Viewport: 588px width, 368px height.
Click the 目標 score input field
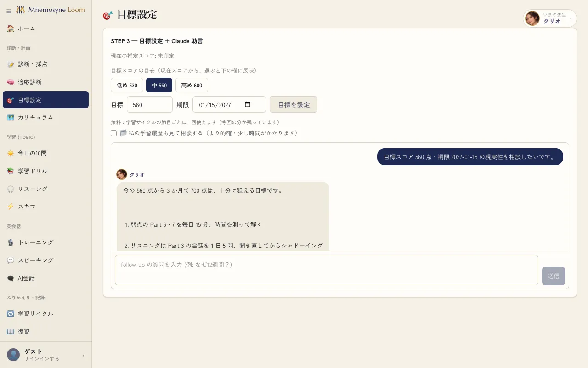[150, 104]
